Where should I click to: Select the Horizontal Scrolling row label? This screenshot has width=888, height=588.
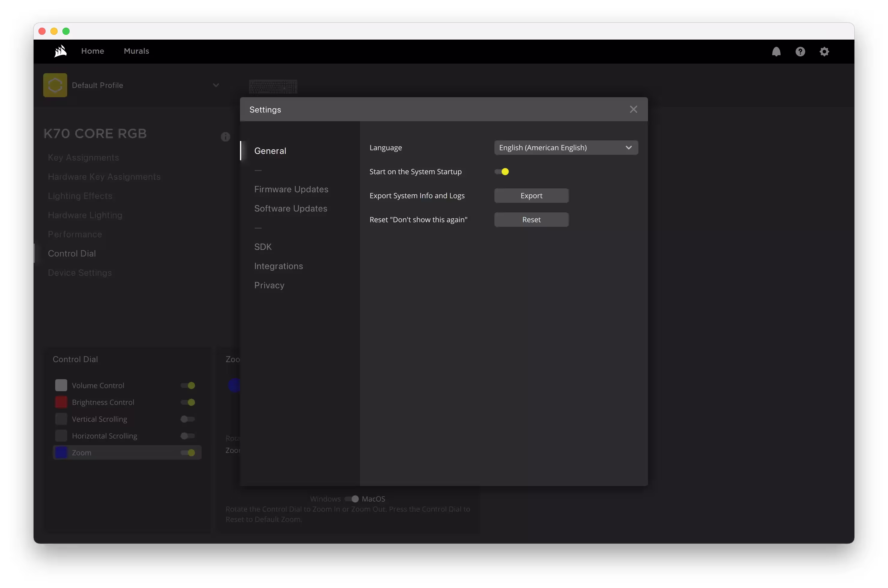[x=105, y=436]
